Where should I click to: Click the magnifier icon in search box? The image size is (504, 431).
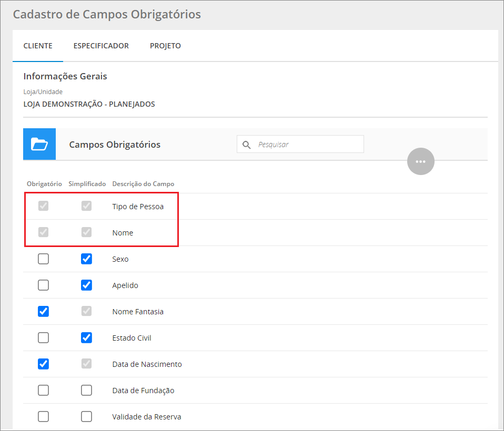click(246, 145)
